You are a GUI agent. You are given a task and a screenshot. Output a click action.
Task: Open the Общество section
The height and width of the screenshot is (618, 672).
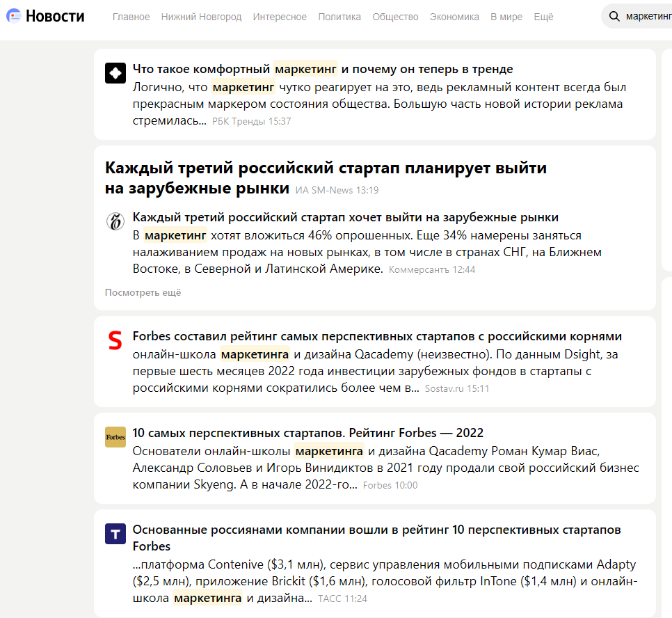[x=395, y=17]
